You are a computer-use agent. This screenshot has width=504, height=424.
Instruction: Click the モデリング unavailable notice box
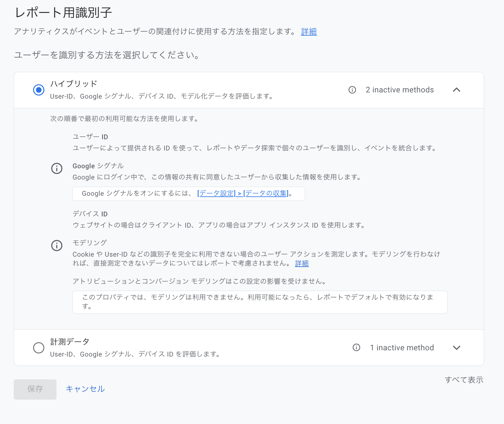click(x=259, y=302)
